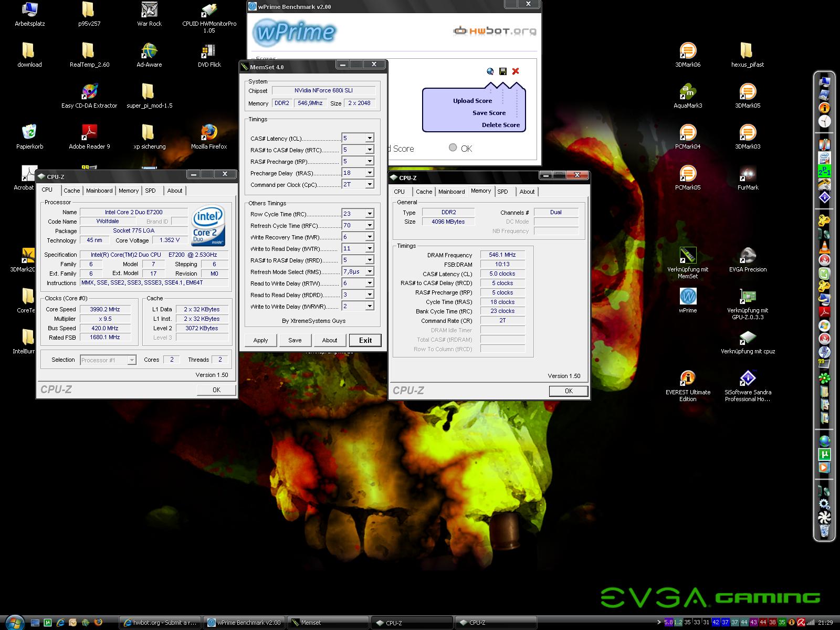Switch to hwbot.org taskbar button
The image size is (840, 630).
click(160, 623)
